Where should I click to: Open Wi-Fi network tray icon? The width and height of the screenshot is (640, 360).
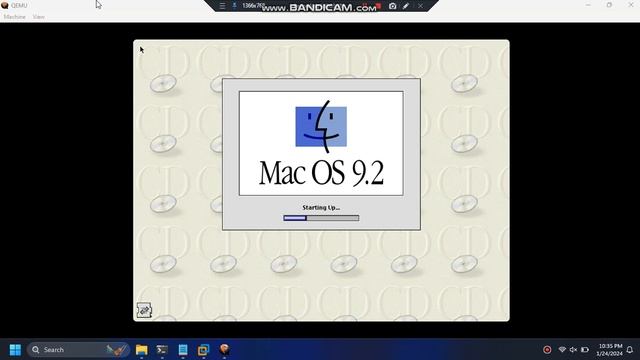coord(562,350)
